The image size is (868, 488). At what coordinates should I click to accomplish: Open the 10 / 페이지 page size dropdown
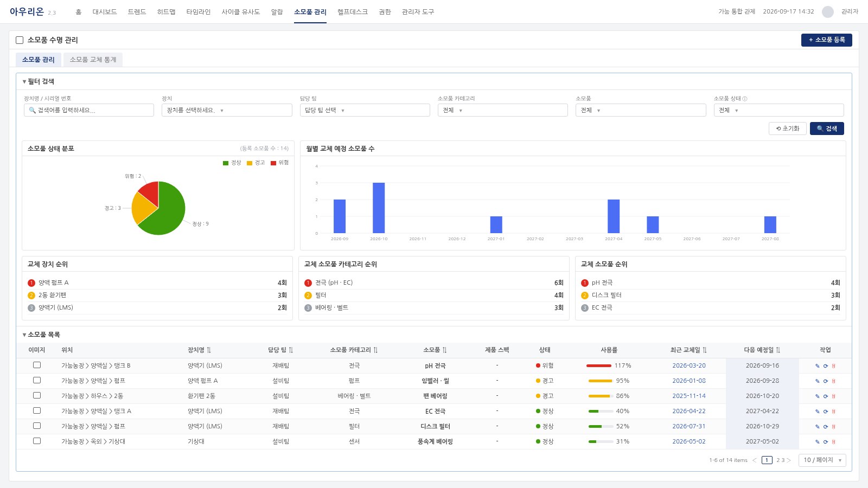(822, 460)
